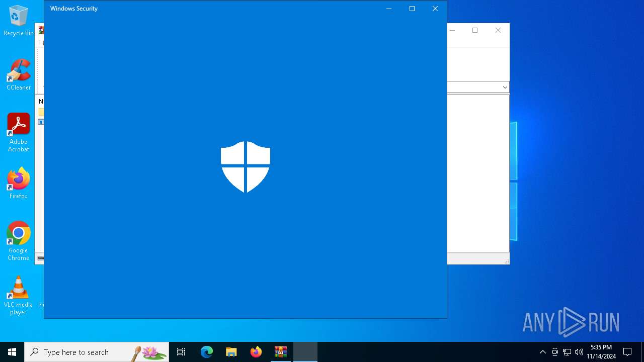Viewport: 644px width, 362px height.
Task: Minimize the Windows Security window
Action: [x=389, y=9]
